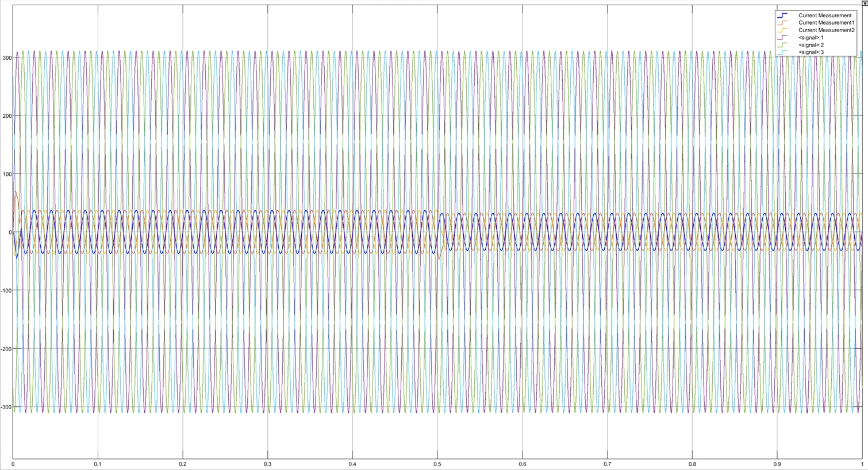Click the 0.9 time axis tick label

(777, 464)
